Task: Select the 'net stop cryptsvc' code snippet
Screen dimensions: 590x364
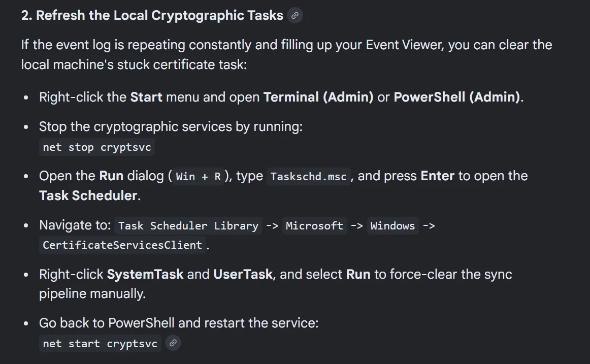Action: (x=96, y=147)
